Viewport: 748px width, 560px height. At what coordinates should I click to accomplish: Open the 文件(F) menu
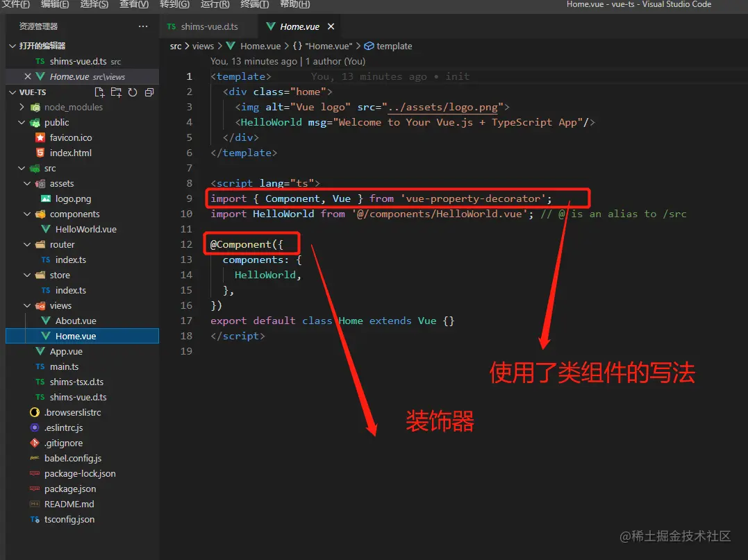(15, 4)
